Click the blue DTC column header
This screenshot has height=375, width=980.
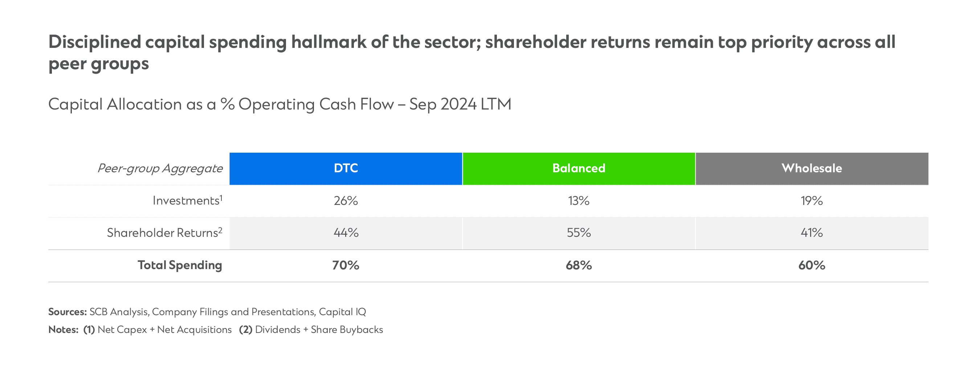(x=346, y=168)
